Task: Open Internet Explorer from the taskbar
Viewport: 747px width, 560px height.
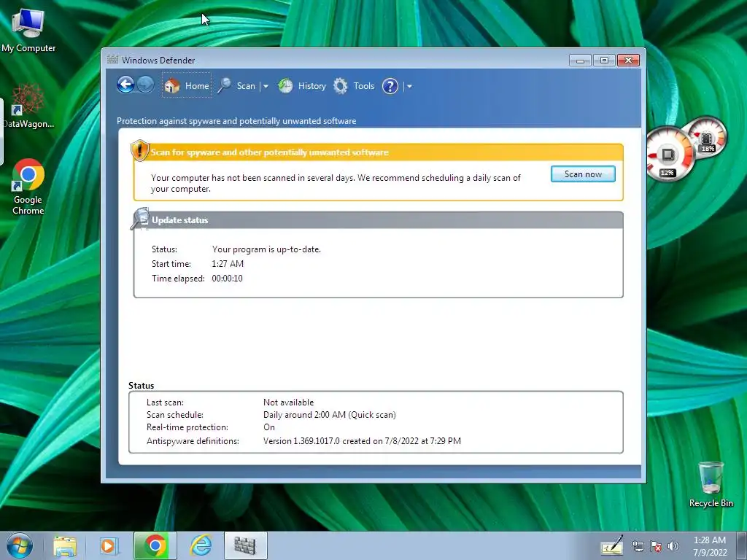Action: 201,545
